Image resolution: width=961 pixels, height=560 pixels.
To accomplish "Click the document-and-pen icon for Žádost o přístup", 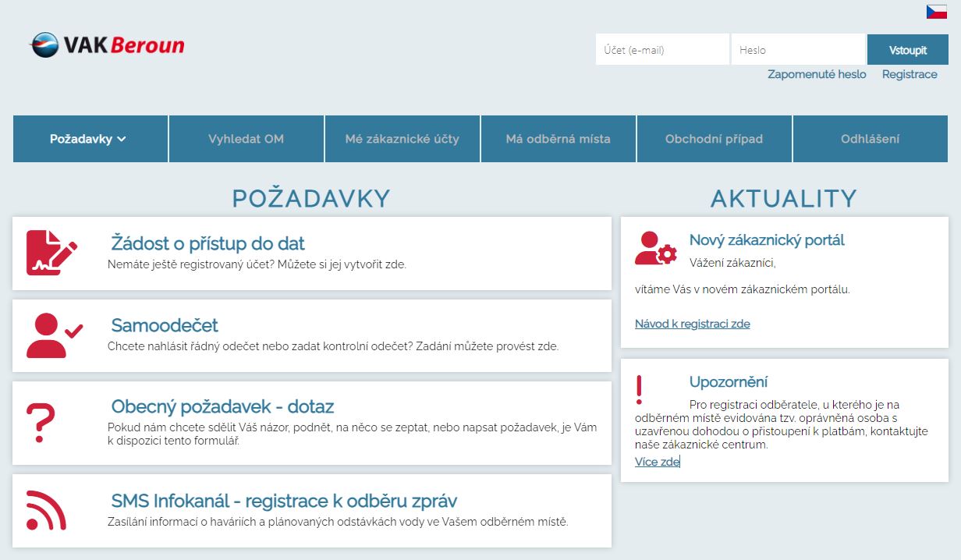I will pyautogui.click(x=51, y=253).
